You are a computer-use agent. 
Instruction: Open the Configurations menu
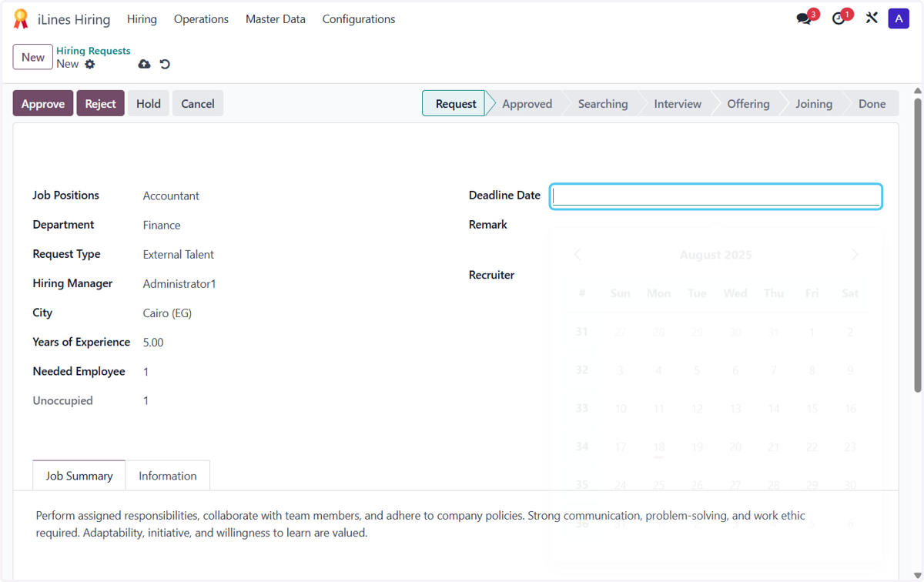(x=359, y=19)
